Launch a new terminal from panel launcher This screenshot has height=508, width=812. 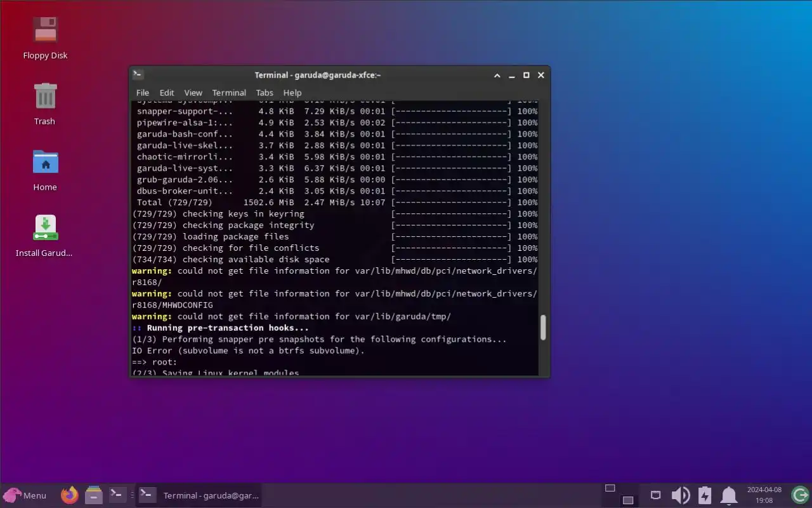117,495
